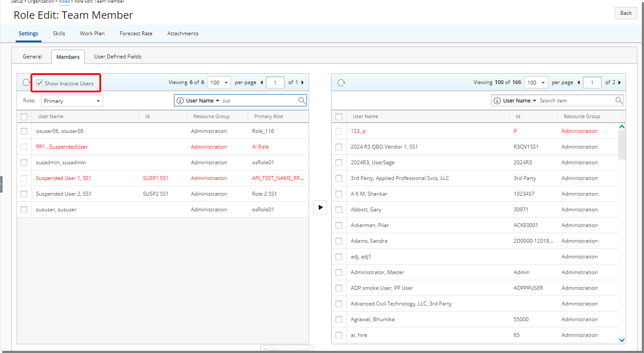Viewport: 644px width, 353px height.
Task: Open the Role Primary dropdown
Action: tap(72, 101)
